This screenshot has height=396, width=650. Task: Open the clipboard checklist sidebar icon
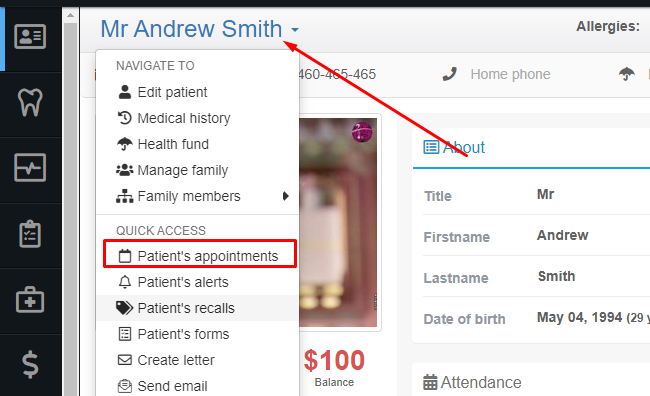pyautogui.click(x=30, y=234)
